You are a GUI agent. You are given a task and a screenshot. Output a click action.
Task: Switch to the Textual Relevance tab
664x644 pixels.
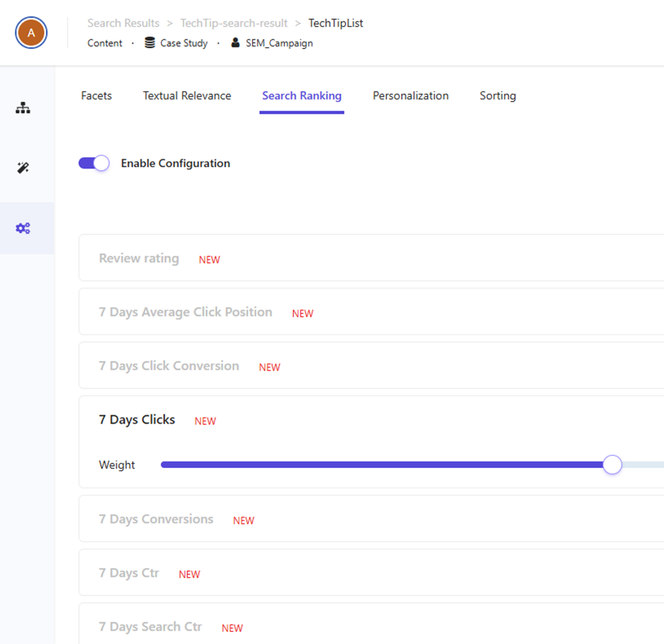coord(187,96)
